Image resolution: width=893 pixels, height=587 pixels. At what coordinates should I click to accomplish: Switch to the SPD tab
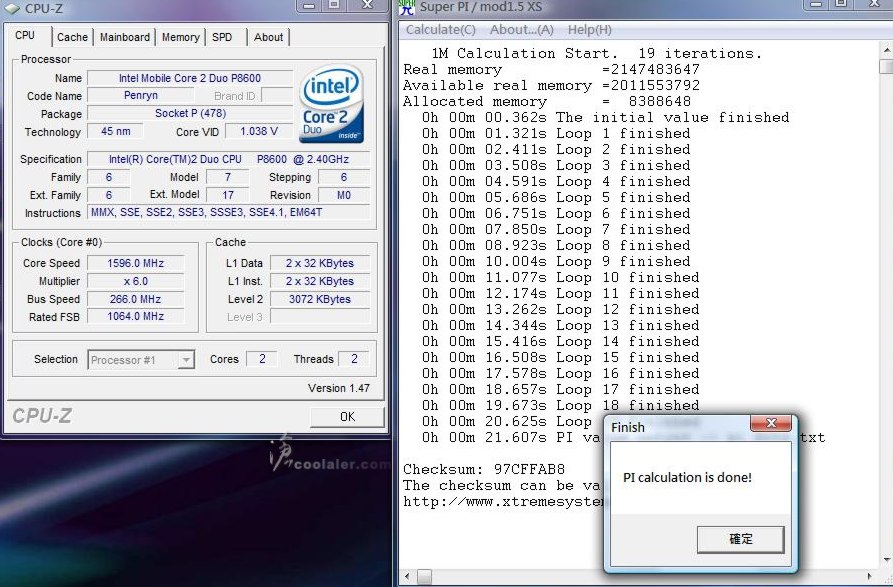point(222,37)
